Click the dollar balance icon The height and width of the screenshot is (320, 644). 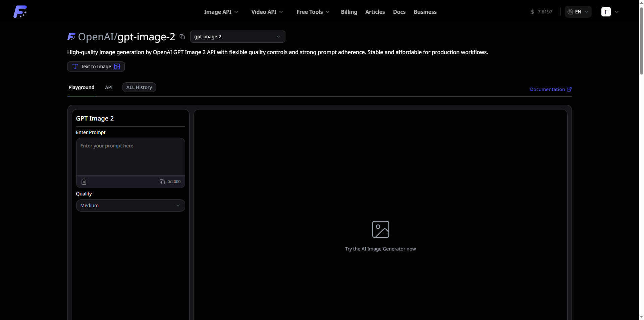pyautogui.click(x=532, y=12)
